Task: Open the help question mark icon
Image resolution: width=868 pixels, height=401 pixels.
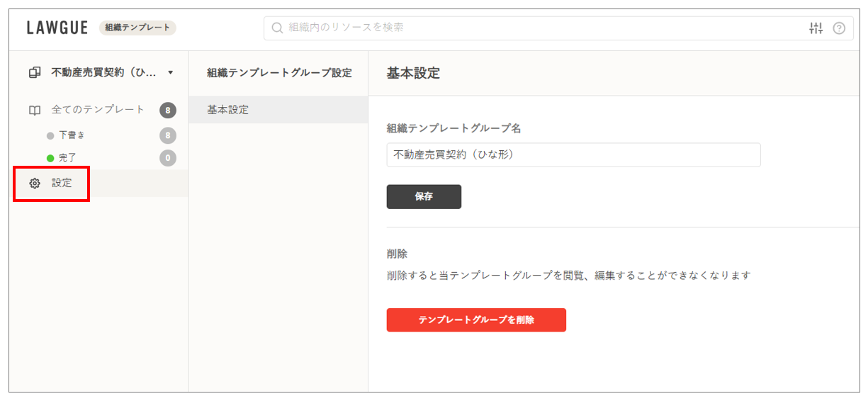Action: coord(839,28)
